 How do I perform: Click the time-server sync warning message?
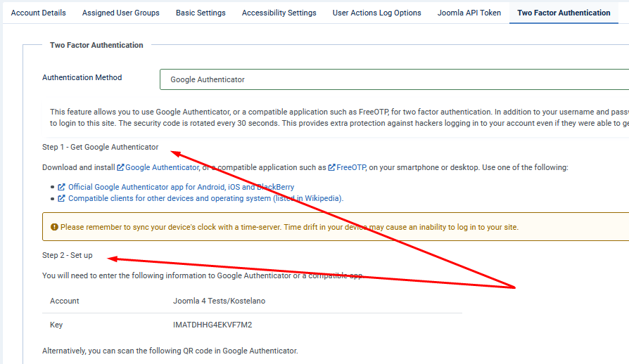click(289, 227)
